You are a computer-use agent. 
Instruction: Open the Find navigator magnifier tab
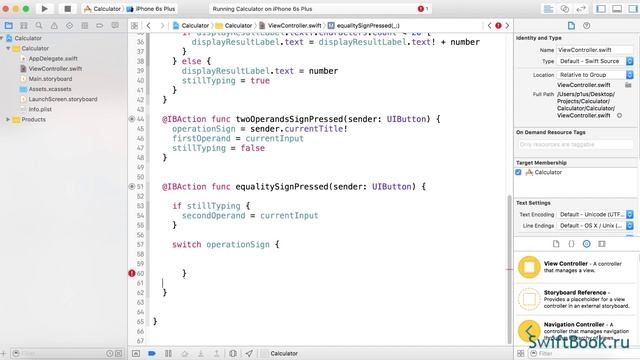coord(39,26)
